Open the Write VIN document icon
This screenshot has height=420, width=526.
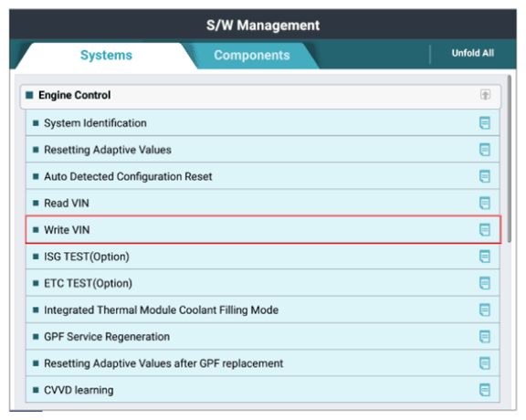[484, 230]
